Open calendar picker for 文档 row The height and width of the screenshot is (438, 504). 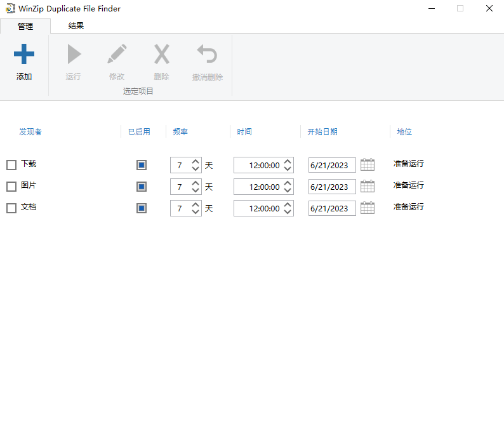tap(368, 208)
